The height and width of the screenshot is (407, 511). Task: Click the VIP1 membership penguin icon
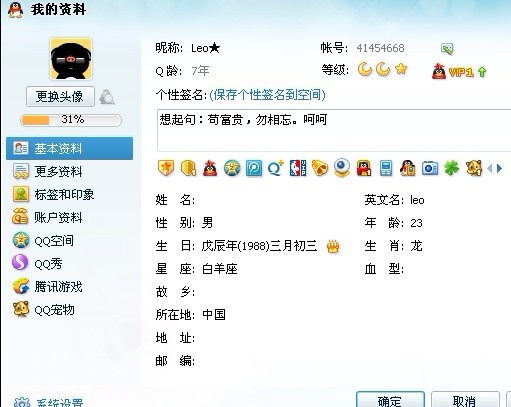(439, 71)
